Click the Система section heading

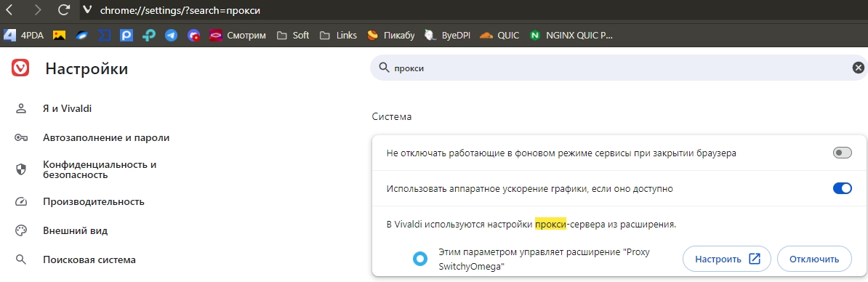pos(392,117)
